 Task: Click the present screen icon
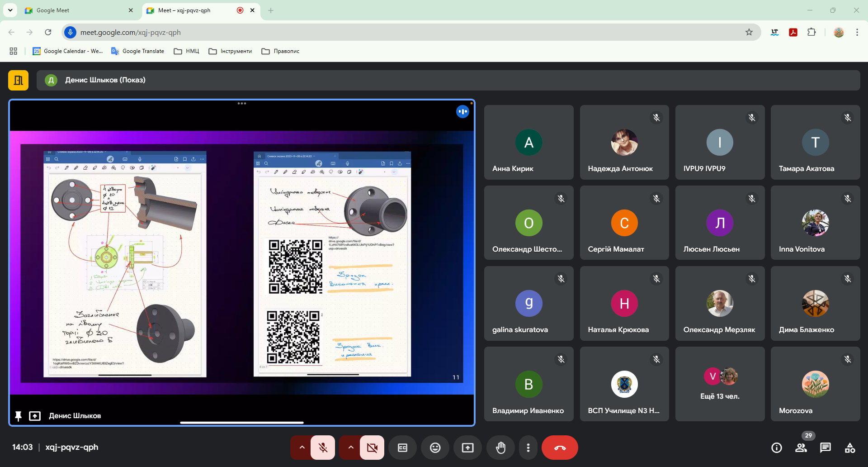467,448
